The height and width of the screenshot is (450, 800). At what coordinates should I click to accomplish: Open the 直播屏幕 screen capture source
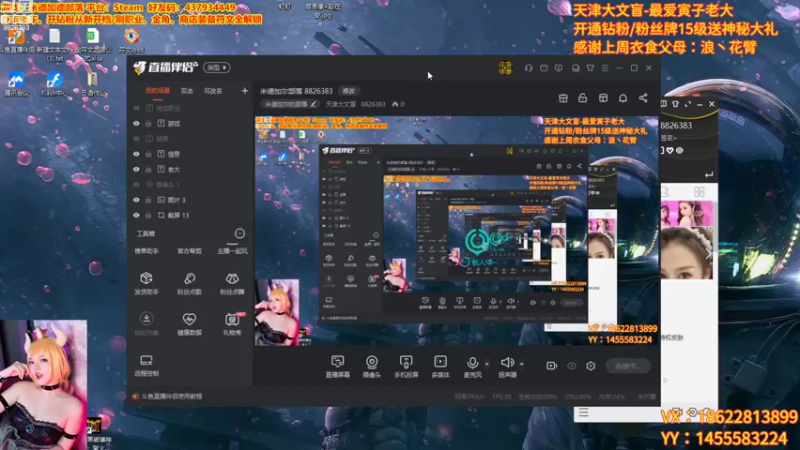(x=337, y=366)
